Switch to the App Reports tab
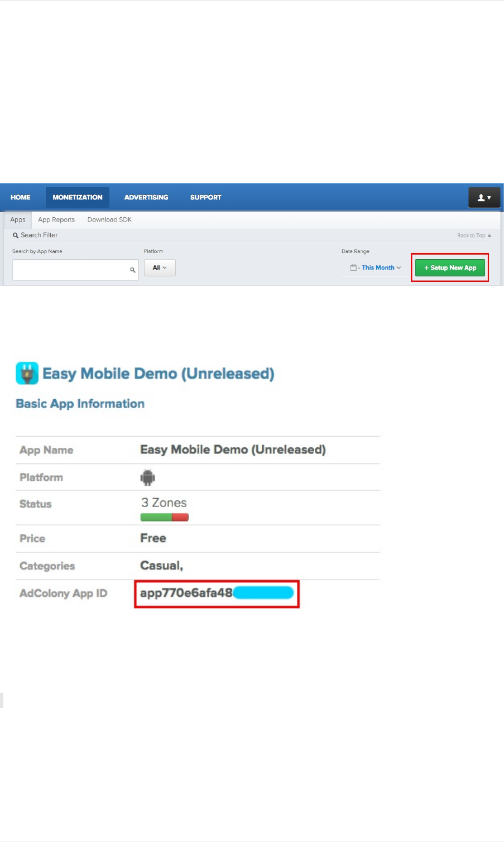This screenshot has height=842, width=504. tap(56, 219)
